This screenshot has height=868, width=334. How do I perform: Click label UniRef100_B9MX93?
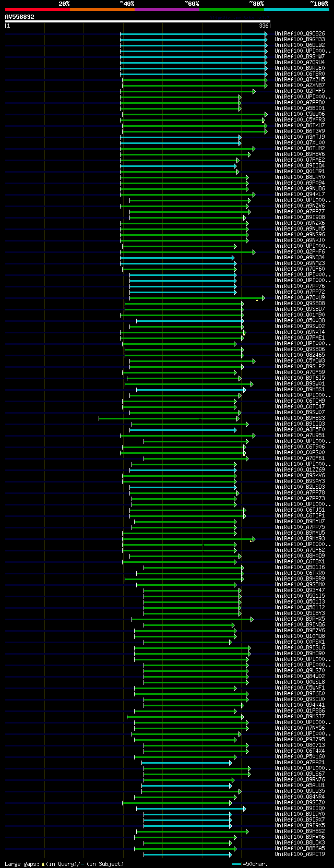tap(300, 539)
